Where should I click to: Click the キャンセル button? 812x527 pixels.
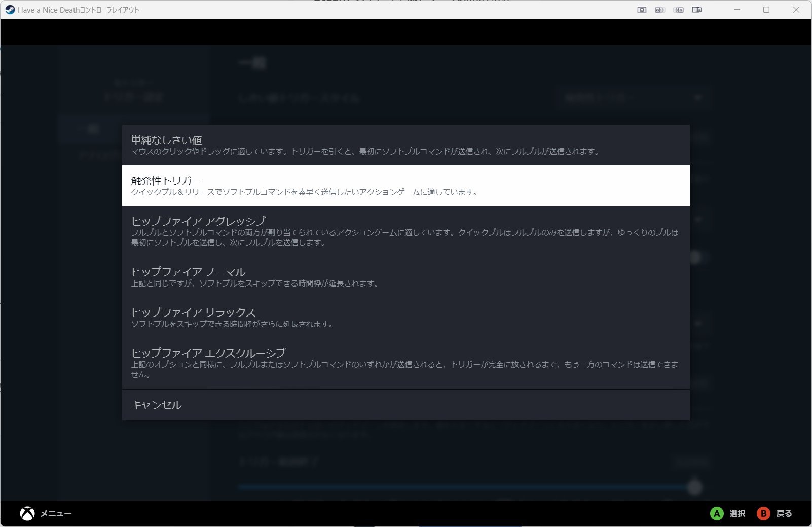[405, 405]
